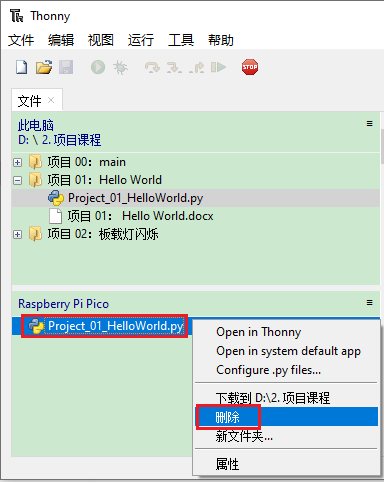
Task: Click the Thonny app logo icon
Action: click(16, 16)
